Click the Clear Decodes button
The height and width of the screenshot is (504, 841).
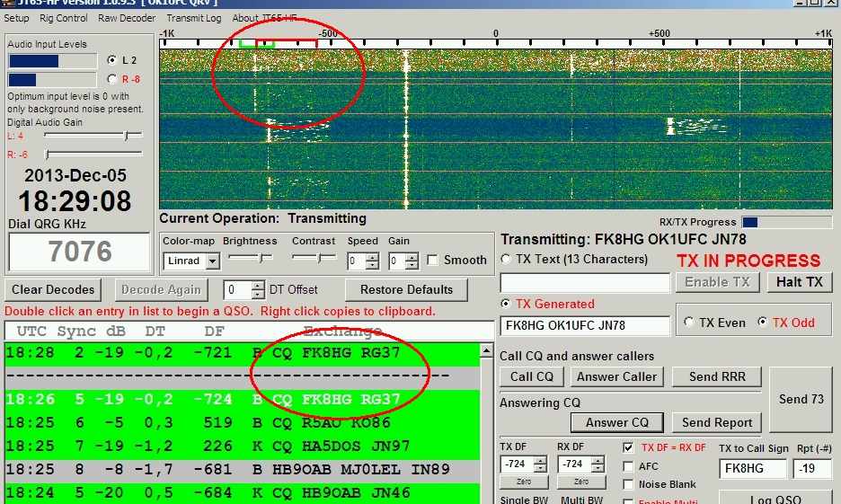(x=53, y=290)
